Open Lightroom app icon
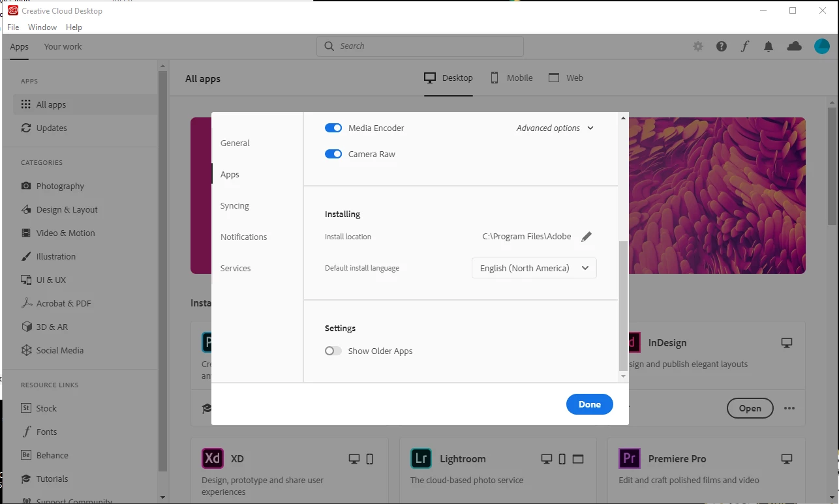Image resolution: width=839 pixels, height=504 pixels. (421, 458)
